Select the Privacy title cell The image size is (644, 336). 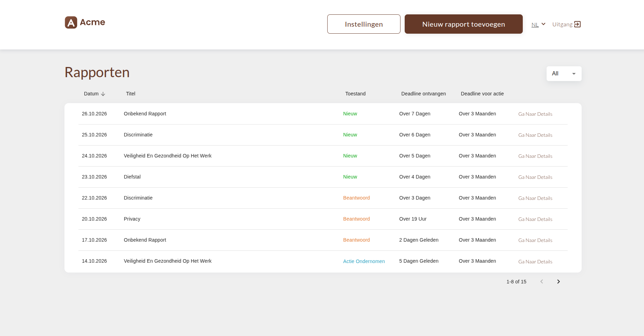click(132, 219)
